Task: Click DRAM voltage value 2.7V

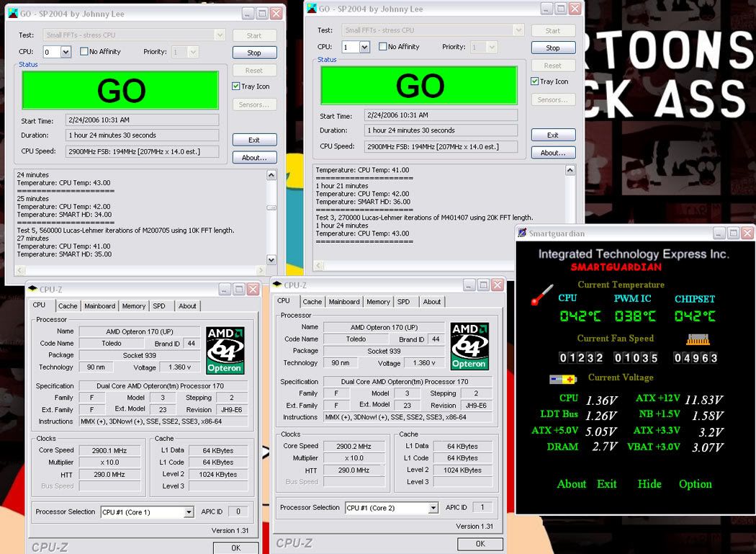Action: 605,447
